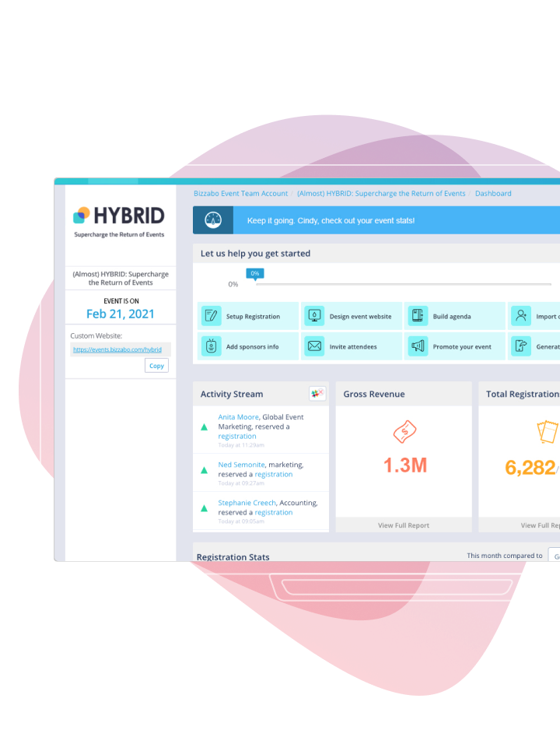Click 'Keep it going' stats banner message

[331, 221]
